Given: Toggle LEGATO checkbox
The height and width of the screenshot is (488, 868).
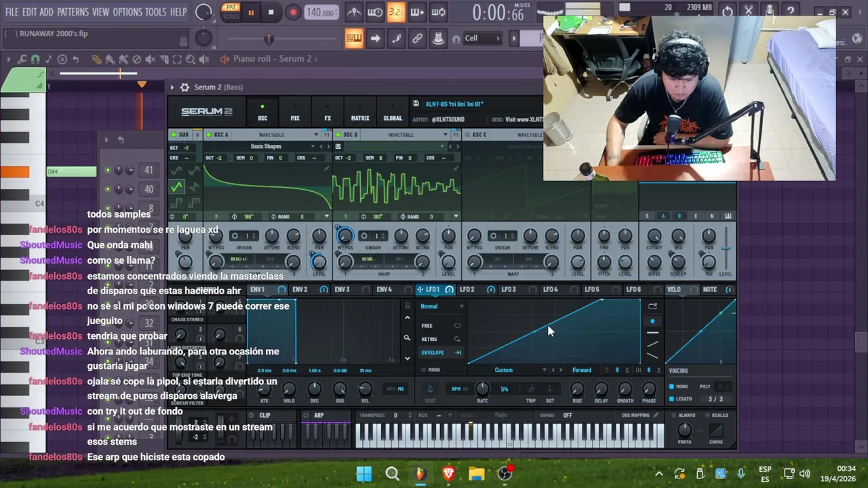Looking at the screenshot, I should pos(672,399).
